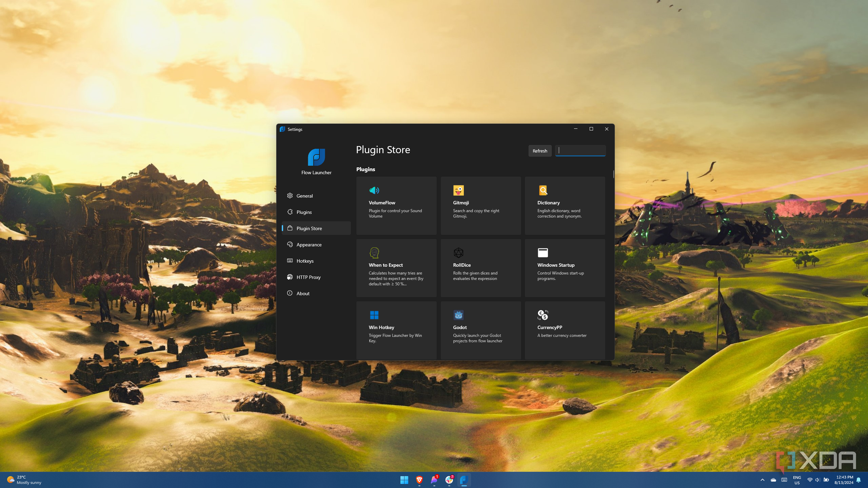
Task: Click the Flow Launcher logo in sidebar
Action: tap(316, 157)
